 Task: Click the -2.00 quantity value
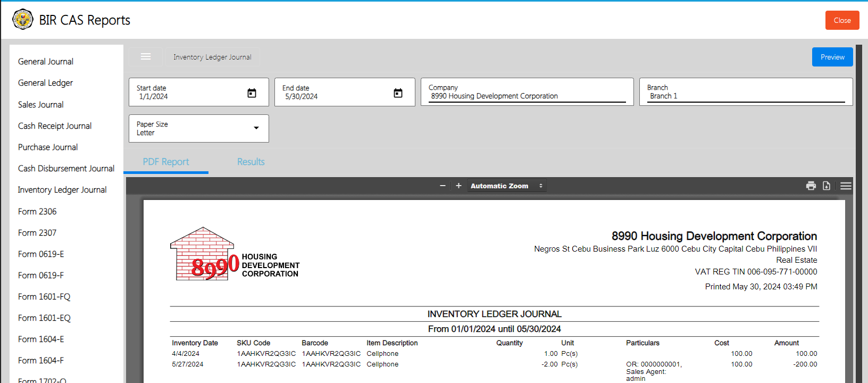point(549,364)
